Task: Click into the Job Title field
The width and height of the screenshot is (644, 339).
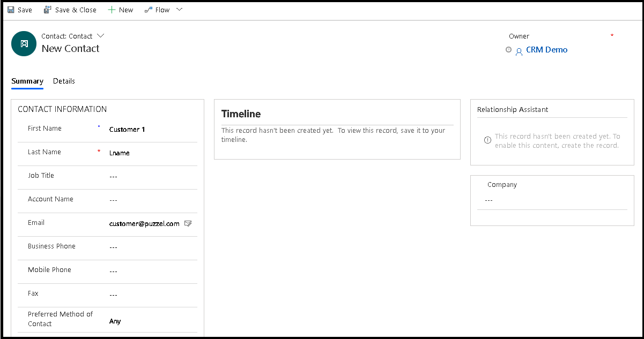Action: pyautogui.click(x=150, y=177)
